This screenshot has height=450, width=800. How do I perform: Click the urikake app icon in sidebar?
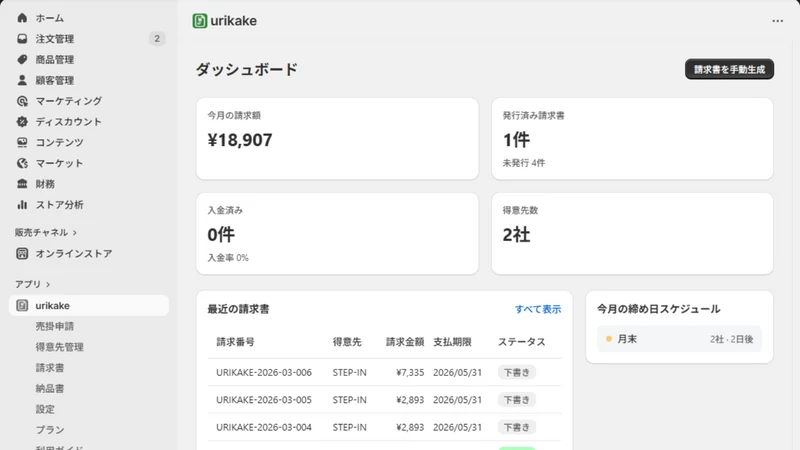pos(22,306)
